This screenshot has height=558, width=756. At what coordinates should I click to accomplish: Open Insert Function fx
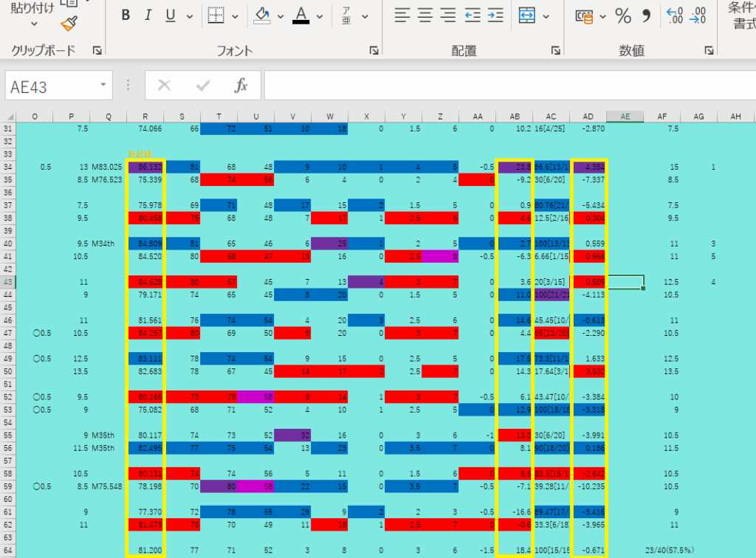coord(241,86)
